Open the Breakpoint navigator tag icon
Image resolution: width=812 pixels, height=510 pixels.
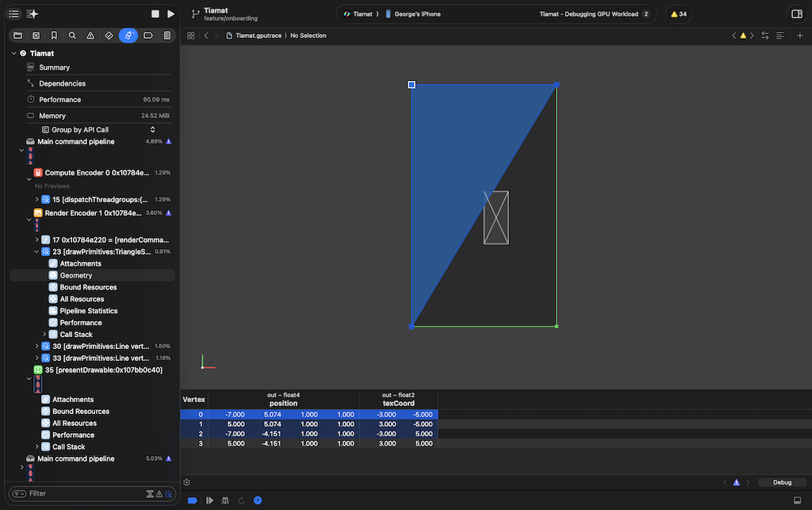tap(148, 36)
